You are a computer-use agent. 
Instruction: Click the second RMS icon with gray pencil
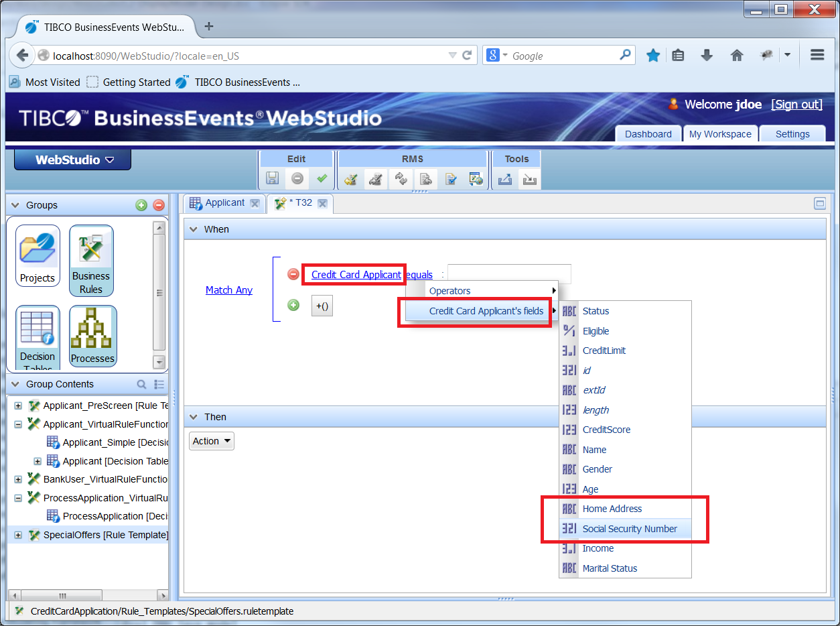tap(376, 179)
